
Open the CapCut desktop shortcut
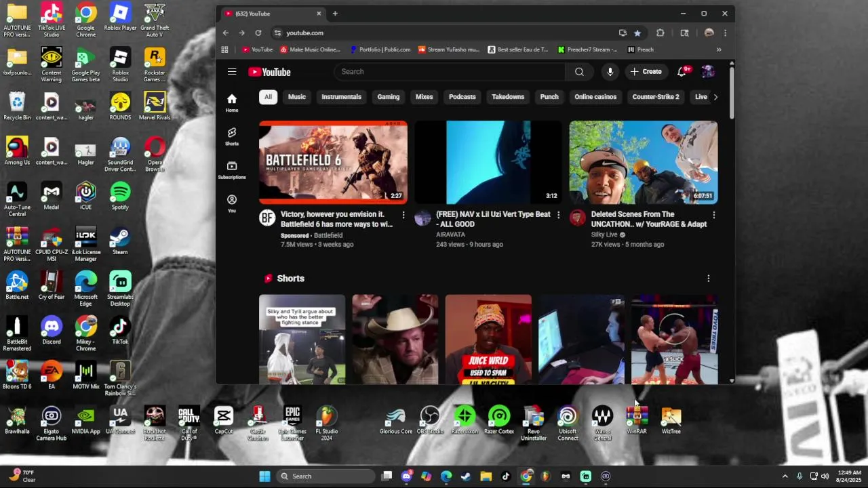pyautogui.click(x=224, y=420)
